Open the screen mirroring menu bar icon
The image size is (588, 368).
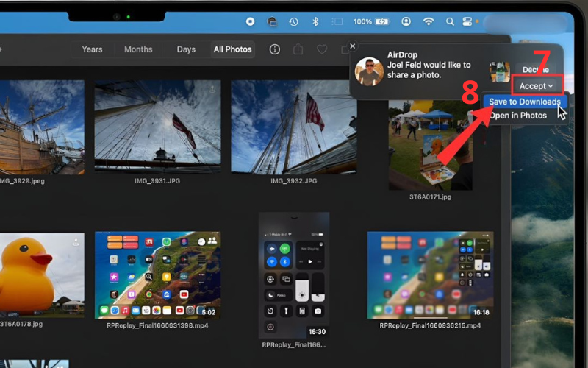[x=272, y=22]
